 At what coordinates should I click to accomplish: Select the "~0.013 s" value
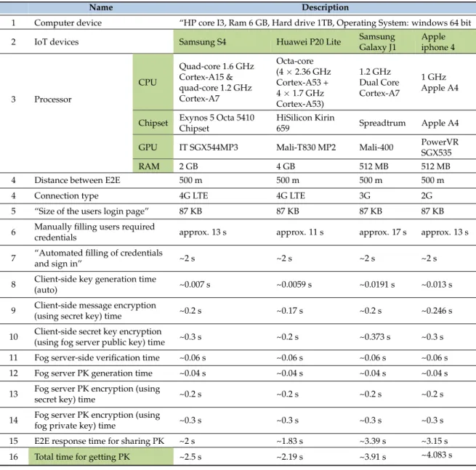pos(437,284)
